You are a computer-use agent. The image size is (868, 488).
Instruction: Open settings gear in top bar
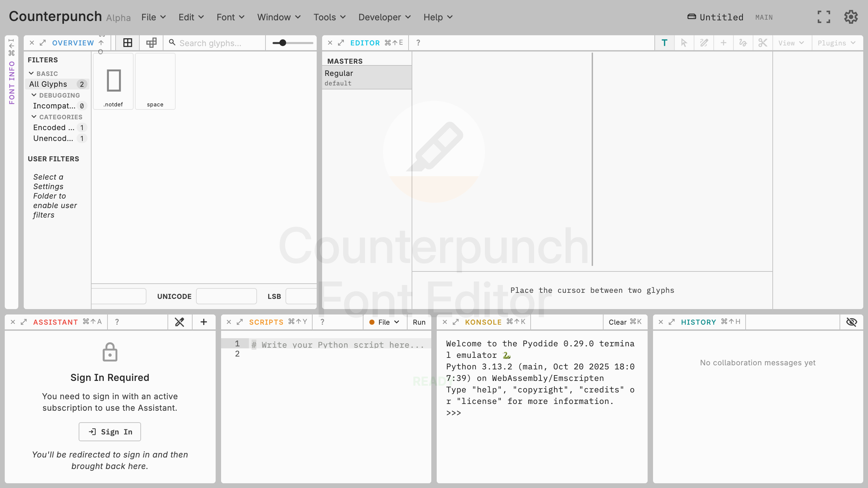(851, 17)
